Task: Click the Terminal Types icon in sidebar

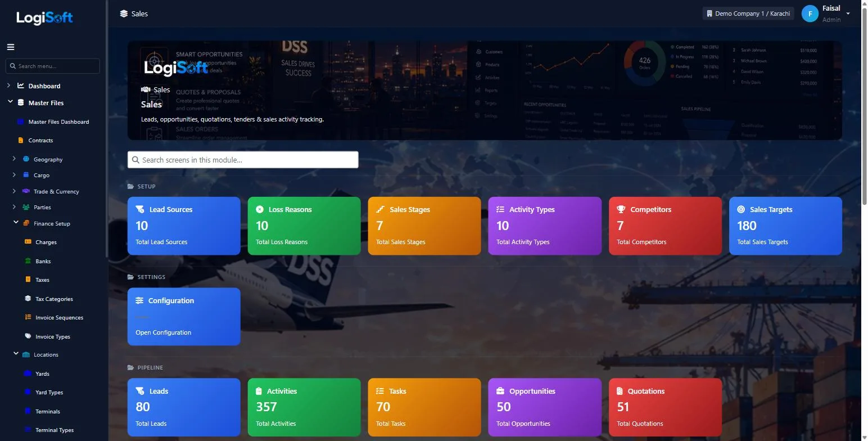Action: [x=28, y=430]
